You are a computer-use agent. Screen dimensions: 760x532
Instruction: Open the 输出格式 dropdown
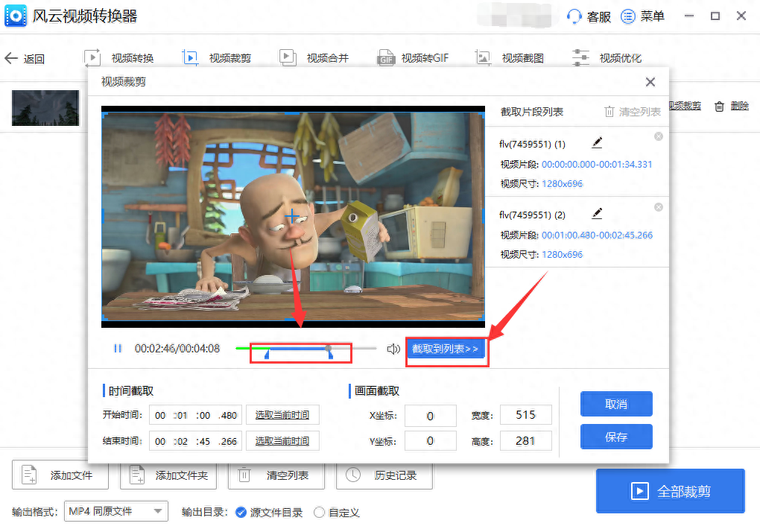(x=116, y=511)
